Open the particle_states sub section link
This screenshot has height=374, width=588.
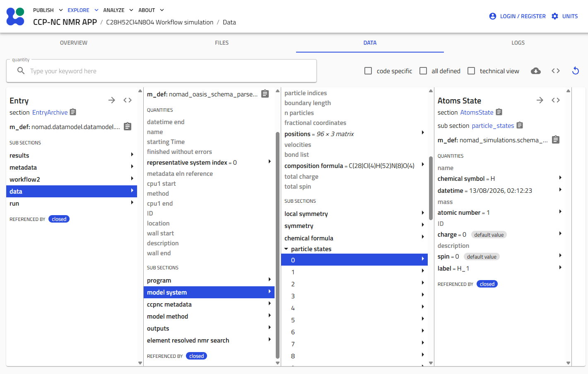tap(493, 126)
